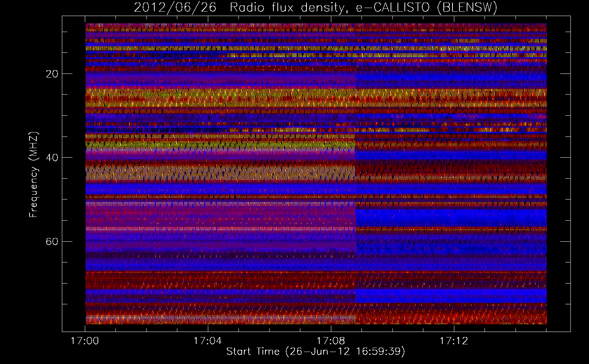Click the 17:12 time tick label

(x=454, y=341)
